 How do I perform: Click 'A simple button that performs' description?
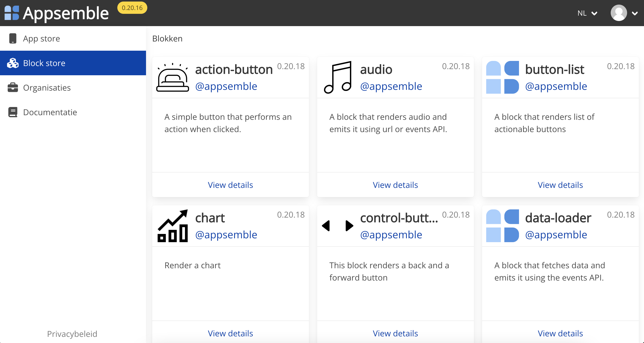228,123
